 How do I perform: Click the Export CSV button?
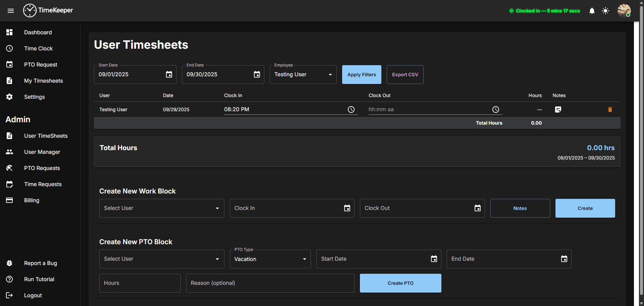[405, 75]
